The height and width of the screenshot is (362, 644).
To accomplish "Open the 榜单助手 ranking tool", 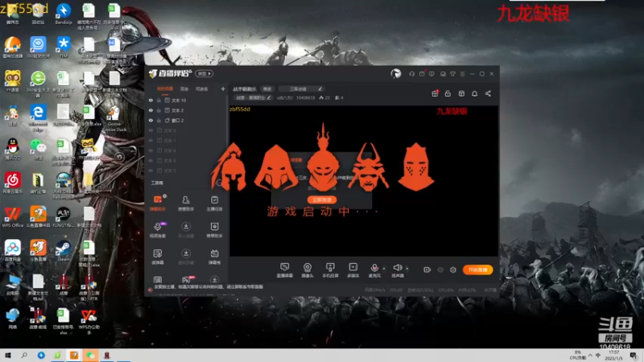I will click(x=214, y=229).
